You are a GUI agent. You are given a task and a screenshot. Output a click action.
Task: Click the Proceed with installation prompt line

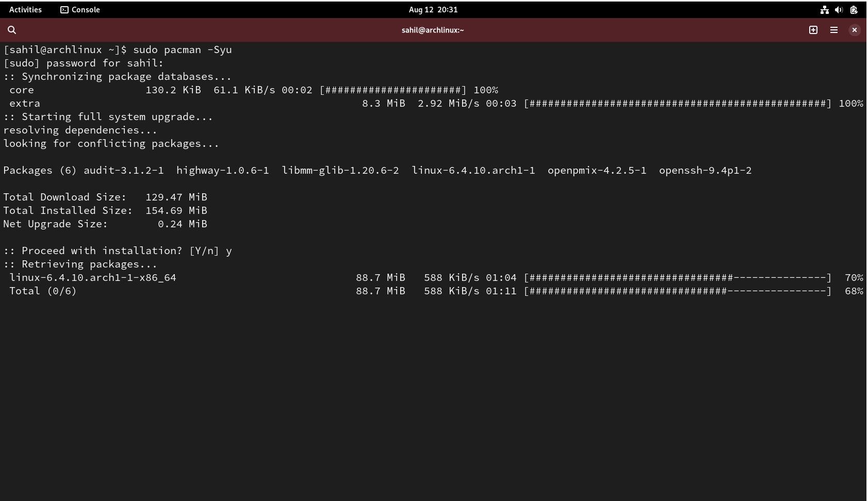(118, 250)
